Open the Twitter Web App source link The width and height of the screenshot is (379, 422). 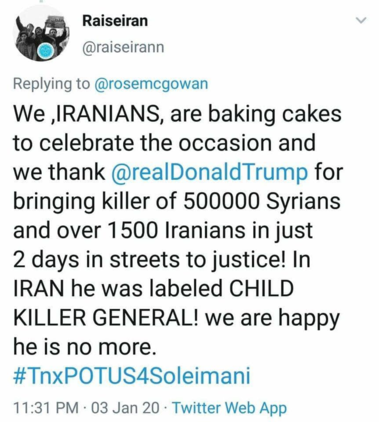(x=230, y=408)
